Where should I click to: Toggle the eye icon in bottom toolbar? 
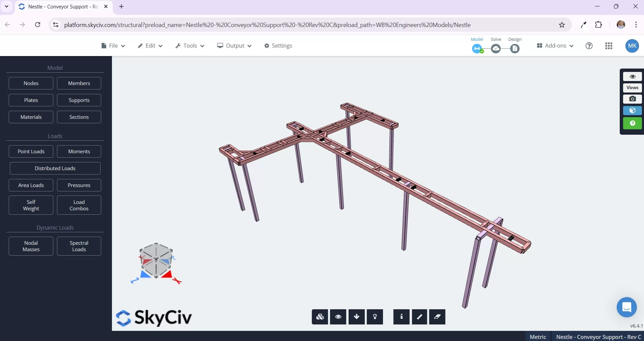[338, 317]
